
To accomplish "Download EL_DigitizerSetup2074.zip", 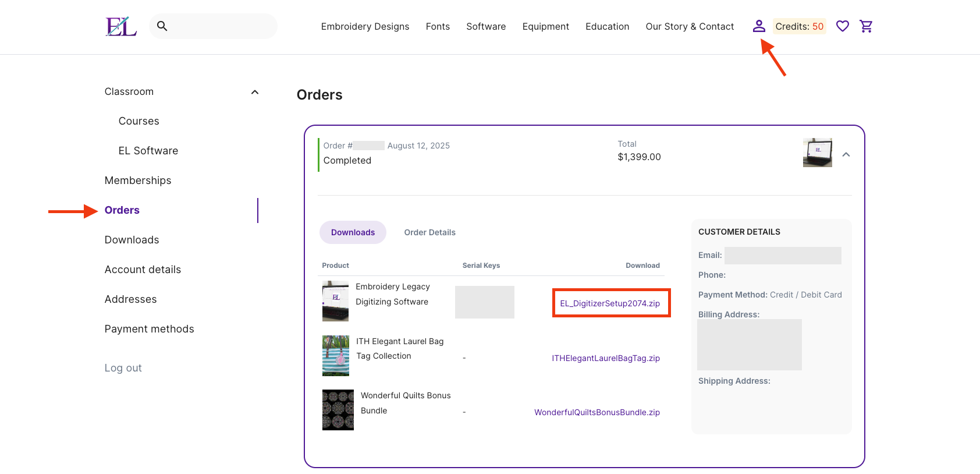I will coord(610,303).
